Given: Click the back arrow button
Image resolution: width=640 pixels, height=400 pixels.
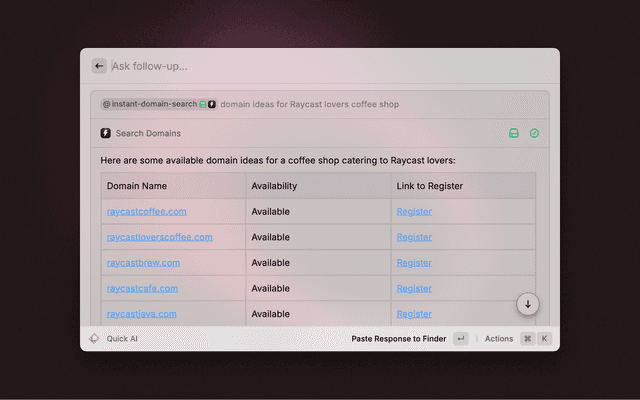Looking at the screenshot, I should click(x=99, y=66).
